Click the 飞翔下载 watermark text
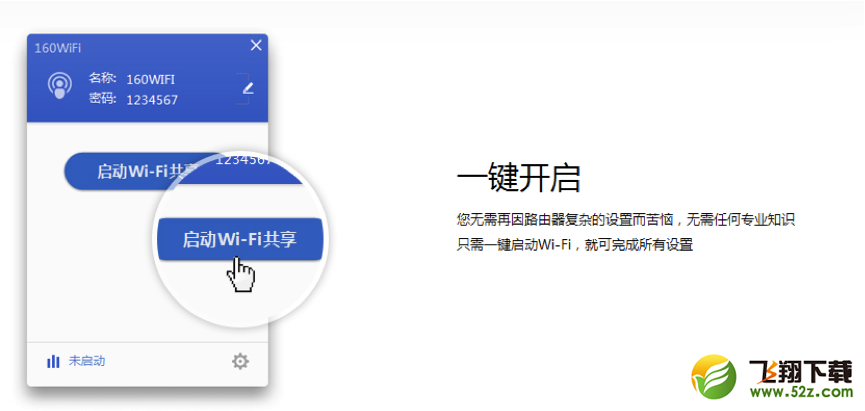Image resolution: width=865 pixels, height=411 pixels. [800, 372]
